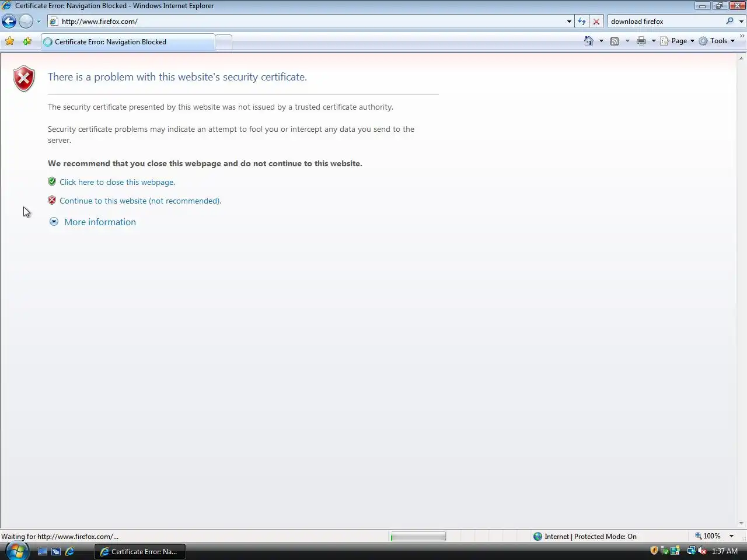Run search with the magnifying glass icon

pos(729,22)
